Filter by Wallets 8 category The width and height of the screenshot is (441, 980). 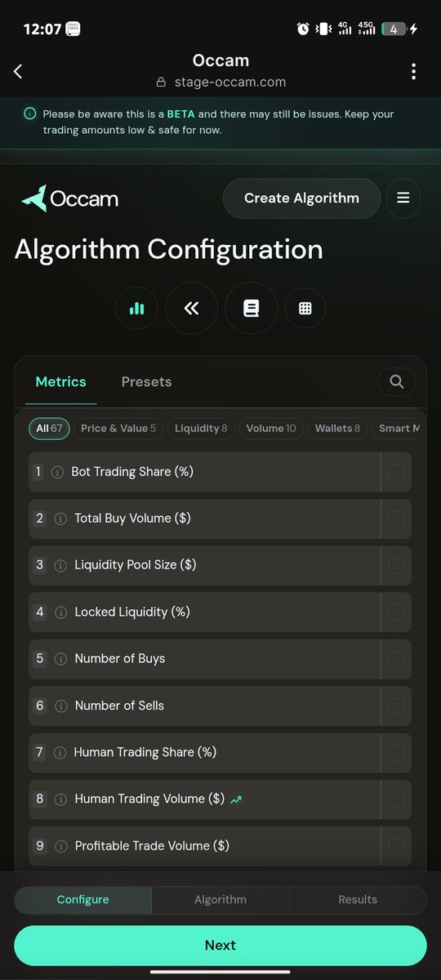[337, 428]
